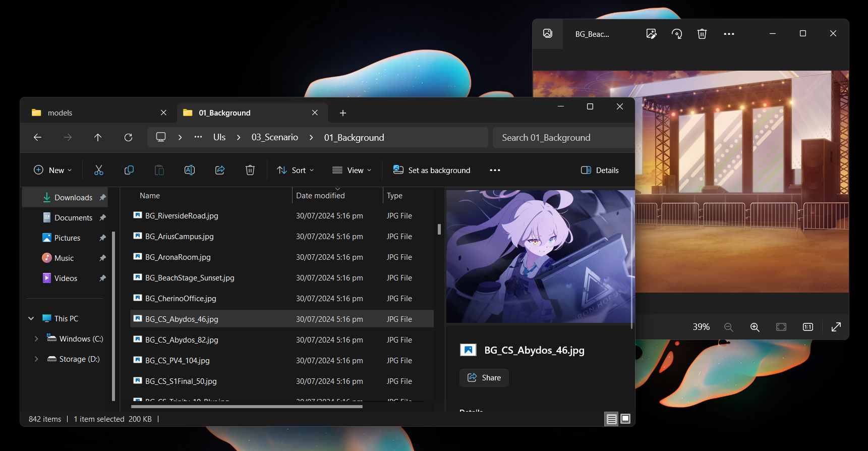Click Edit image icon in Photos window
This screenshot has width=868, height=451.
point(652,34)
